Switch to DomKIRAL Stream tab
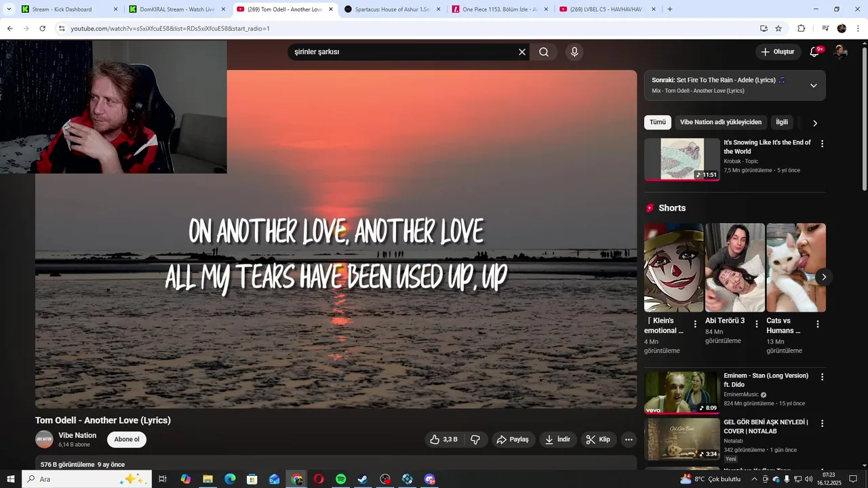This screenshot has height=488, width=868. 177,9
